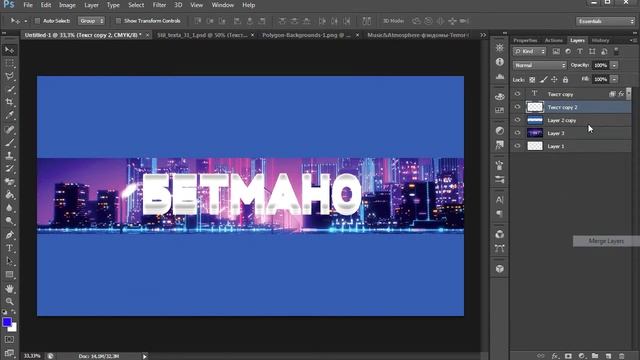
Task: Select the Eraser tool
Action: click(x=10, y=182)
